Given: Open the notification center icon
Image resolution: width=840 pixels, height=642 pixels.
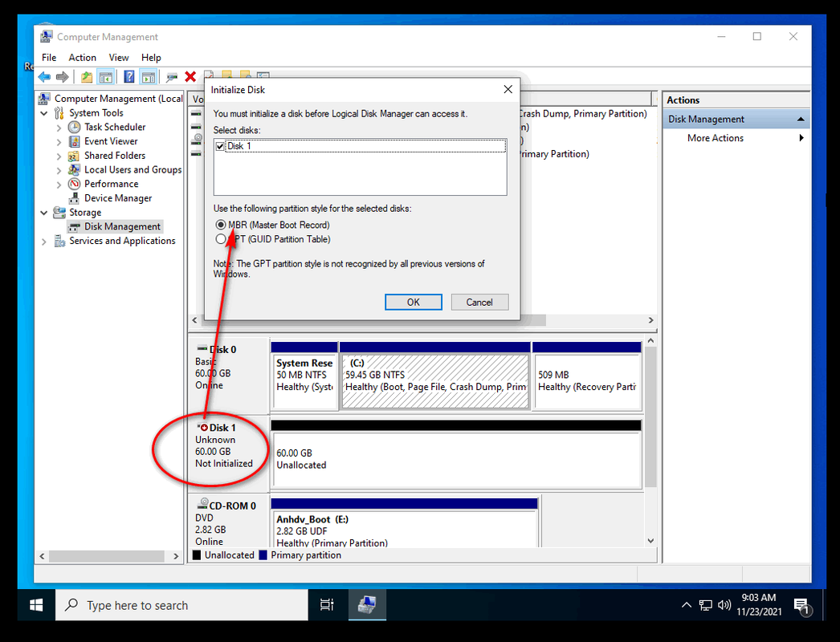Looking at the screenshot, I should 802,606.
